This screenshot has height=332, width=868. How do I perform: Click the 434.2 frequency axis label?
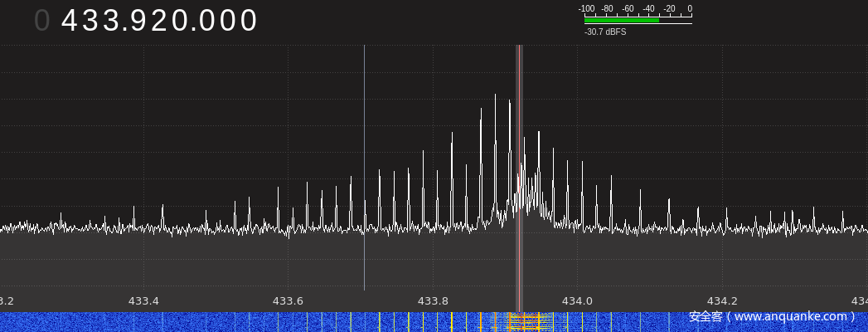tap(721, 300)
